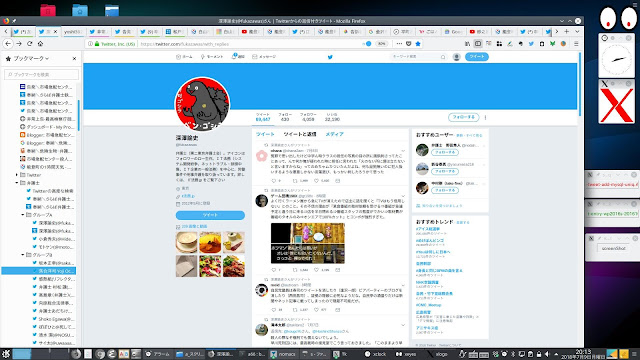Collapse the first グループ folder

click(x=23, y=215)
